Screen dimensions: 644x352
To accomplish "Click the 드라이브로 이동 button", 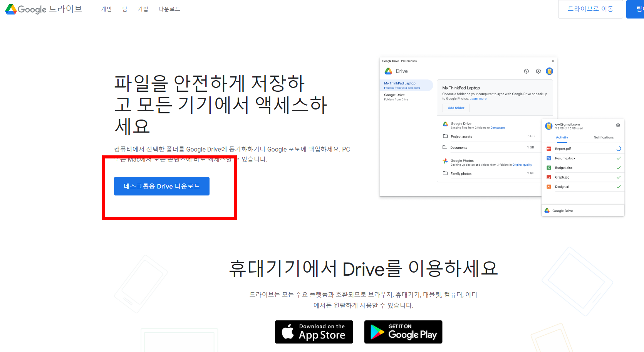I will tap(590, 9).
